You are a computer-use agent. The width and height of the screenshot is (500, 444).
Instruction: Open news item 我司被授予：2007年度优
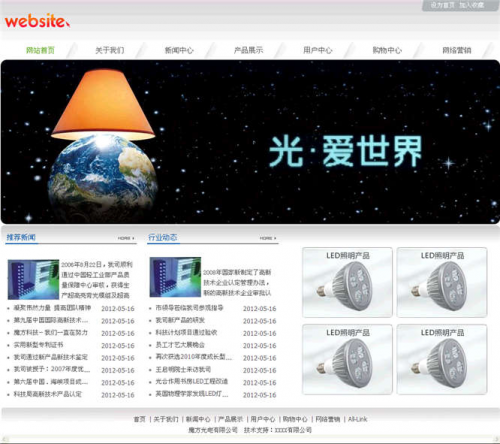coord(52,369)
